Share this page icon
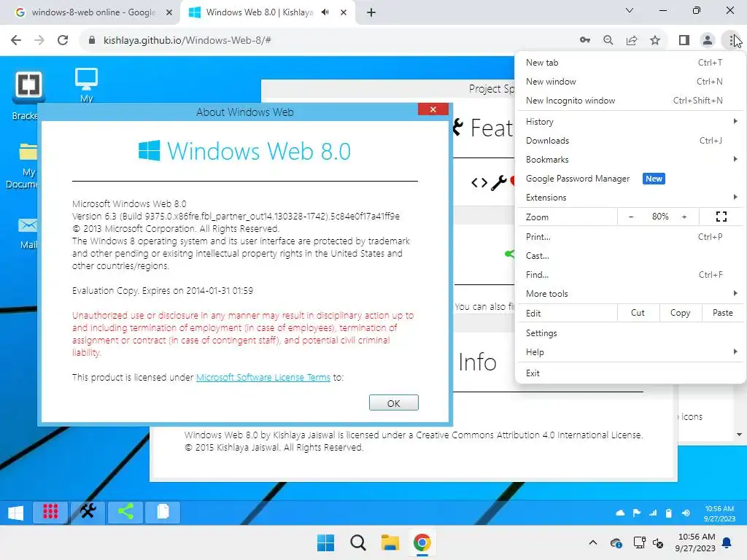 (632, 40)
